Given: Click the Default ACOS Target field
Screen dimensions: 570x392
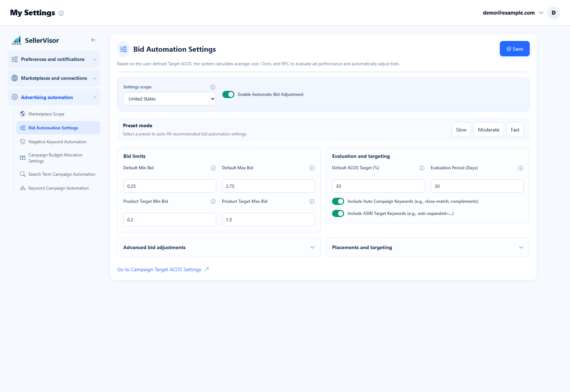Looking at the screenshot, I should coord(378,186).
